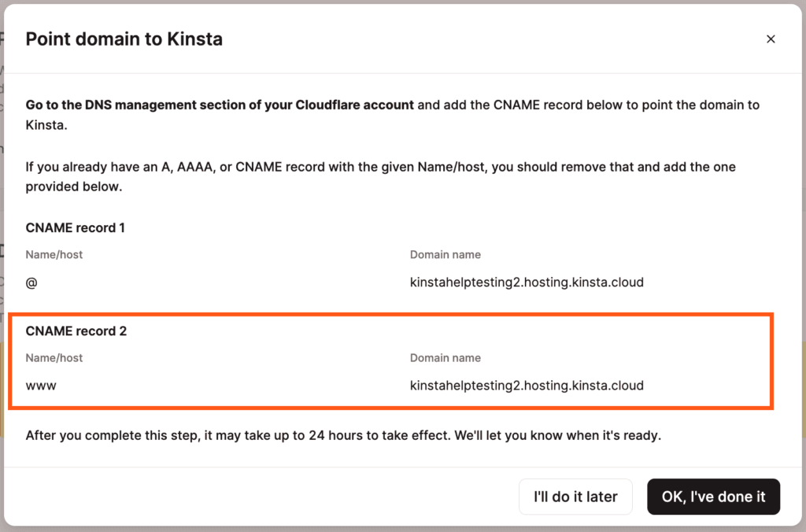This screenshot has width=806, height=532.
Task: Click the Name/host column label for record 1
Action: tap(54, 254)
